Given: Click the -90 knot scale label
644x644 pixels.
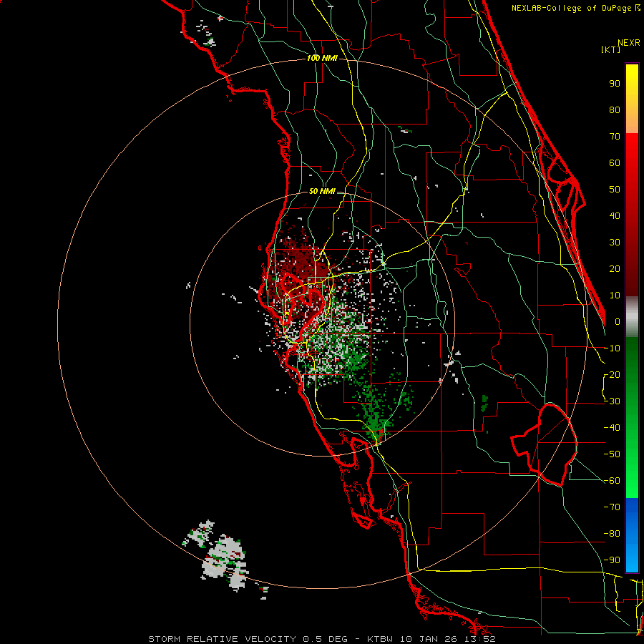Looking at the screenshot, I should pos(612,560).
